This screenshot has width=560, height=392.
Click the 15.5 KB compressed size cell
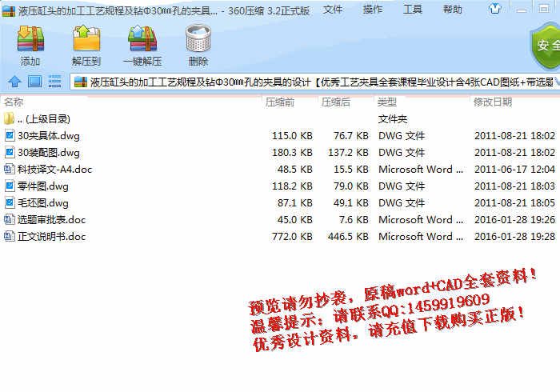click(x=351, y=170)
